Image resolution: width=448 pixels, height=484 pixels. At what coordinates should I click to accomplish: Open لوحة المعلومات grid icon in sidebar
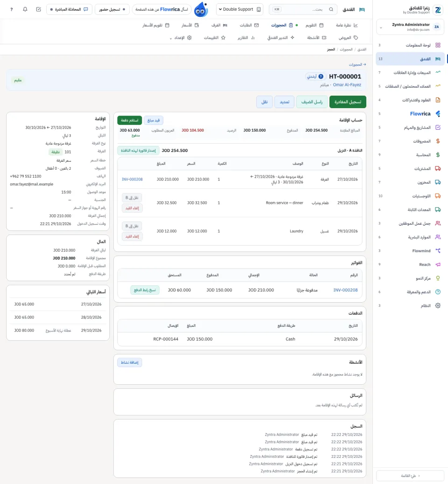pos(438,45)
